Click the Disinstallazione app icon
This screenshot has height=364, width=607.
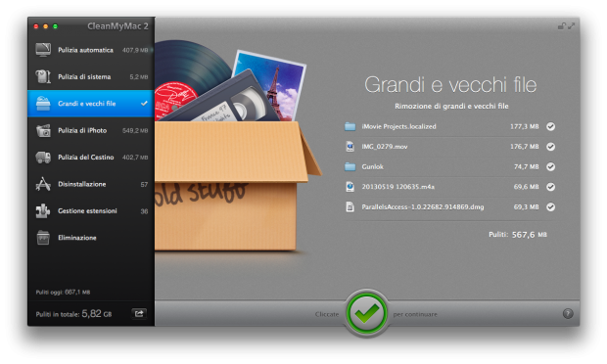click(x=43, y=184)
